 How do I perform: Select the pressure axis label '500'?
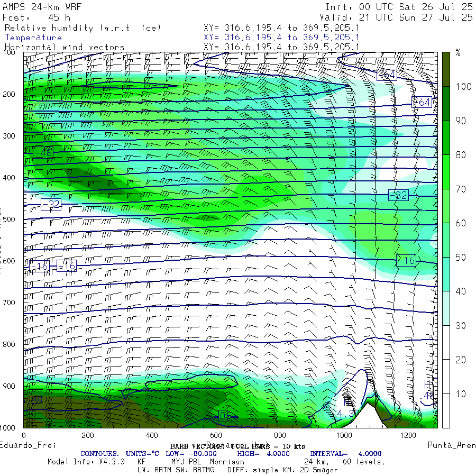(x=9, y=219)
